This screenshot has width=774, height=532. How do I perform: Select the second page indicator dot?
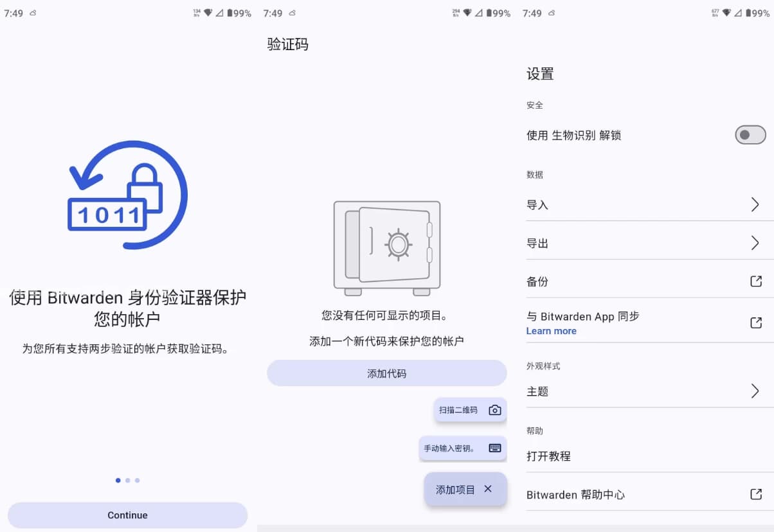tap(127, 480)
